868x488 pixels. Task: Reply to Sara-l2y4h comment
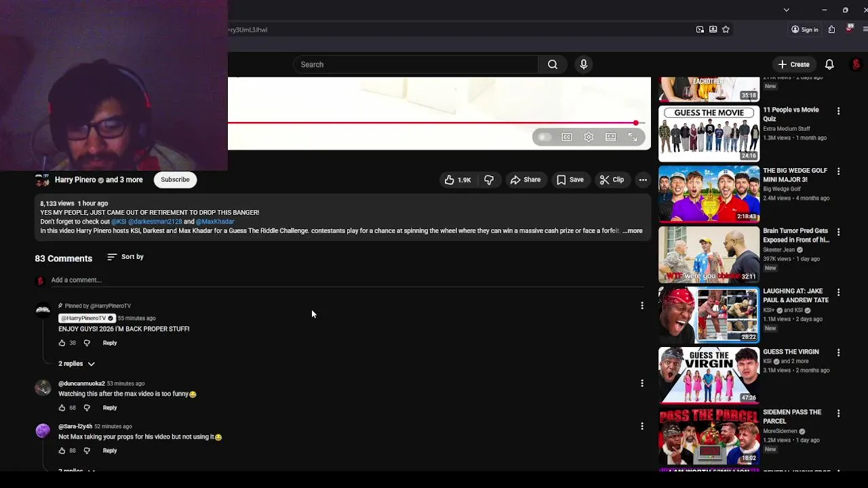(110, 450)
